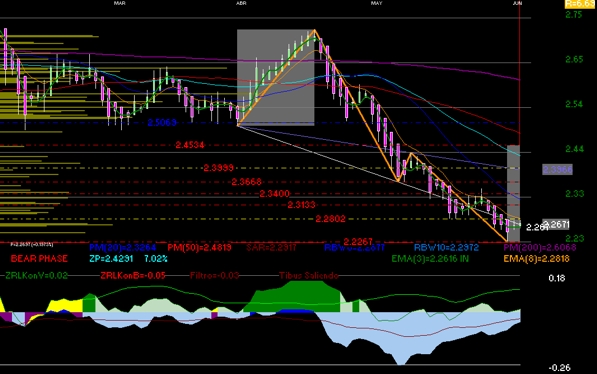Click the 2.44 price axis label
This screenshot has width=597, height=374.
[574, 149]
